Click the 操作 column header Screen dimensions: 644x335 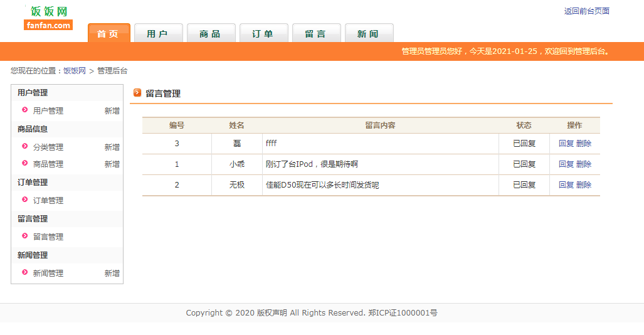pyautogui.click(x=574, y=125)
